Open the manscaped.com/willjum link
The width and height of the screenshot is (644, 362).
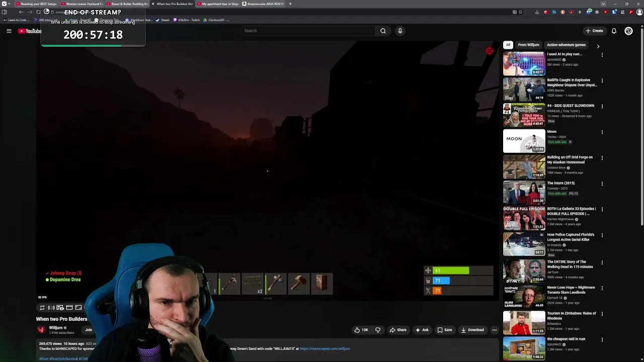325,348
